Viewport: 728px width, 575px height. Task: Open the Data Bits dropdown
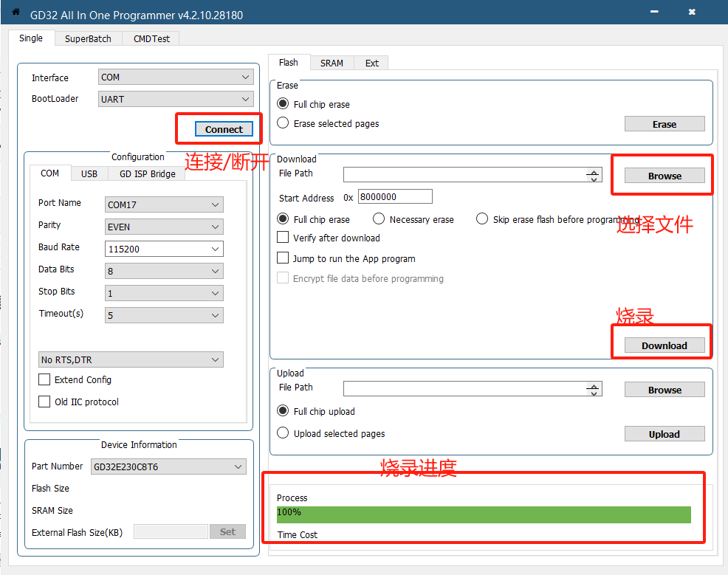pos(164,271)
